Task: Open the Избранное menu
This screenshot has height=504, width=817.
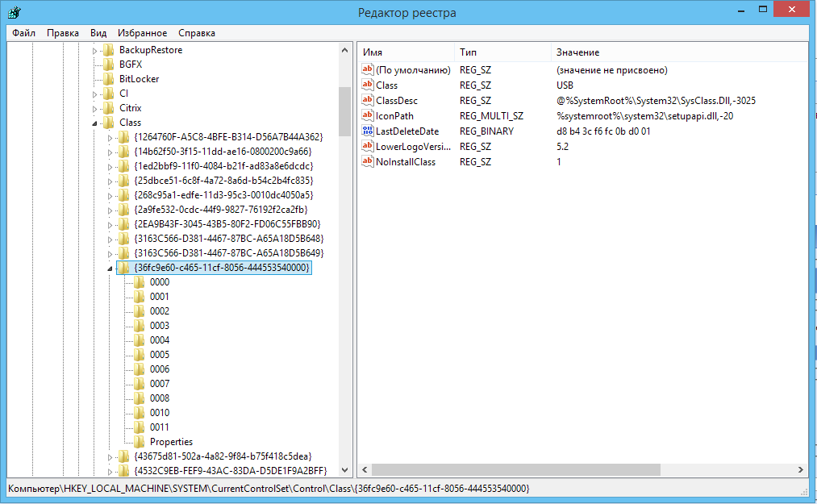Action: pos(142,33)
